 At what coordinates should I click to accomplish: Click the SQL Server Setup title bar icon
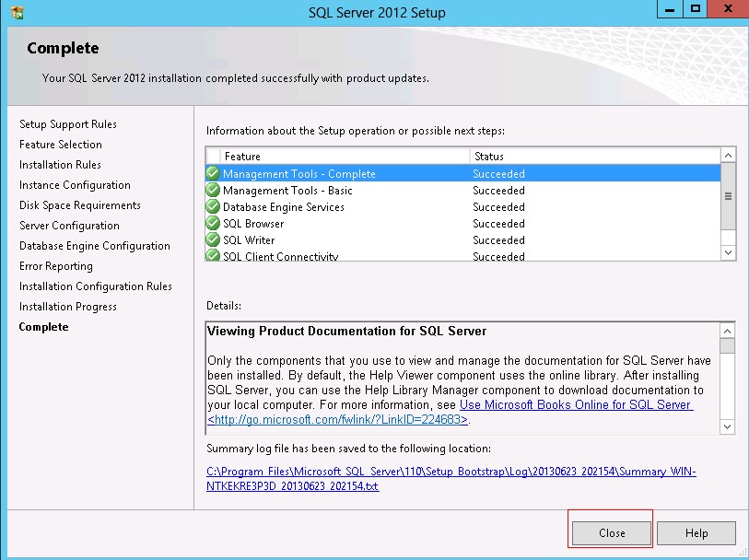18,13
